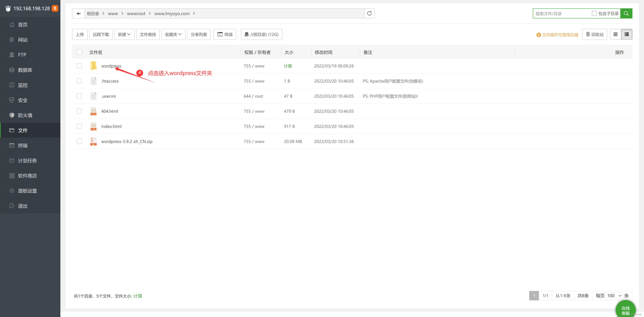Open 终端 terminal in sidebar

click(x=30, y=145)
